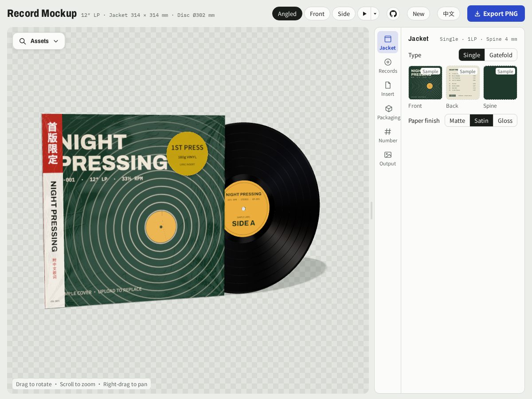Image resolution: width=532 pixels, height=399 pixels.
Task: Select the Gatefold jacket type
Action: [501, 55]
